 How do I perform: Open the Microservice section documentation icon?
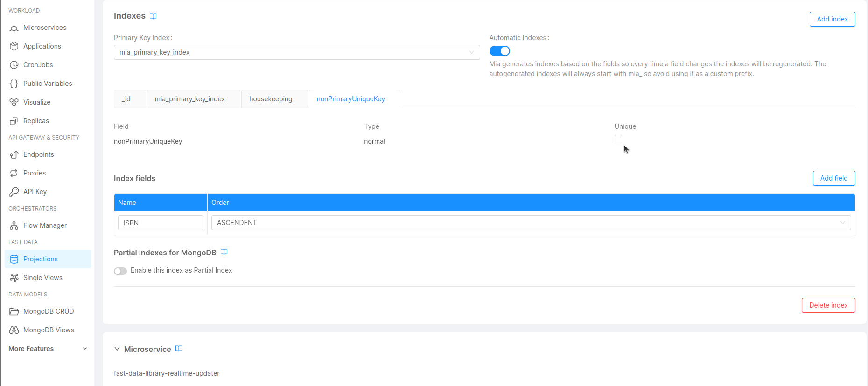coord(179,349)
